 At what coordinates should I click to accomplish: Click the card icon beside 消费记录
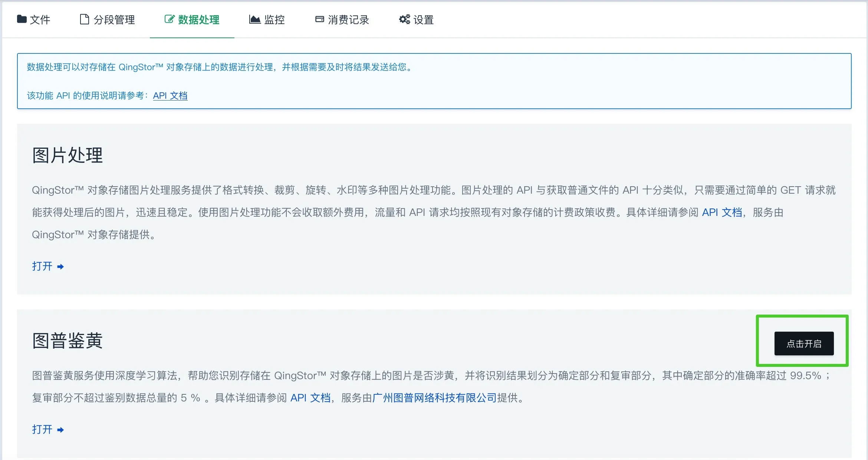pos(319,19)
